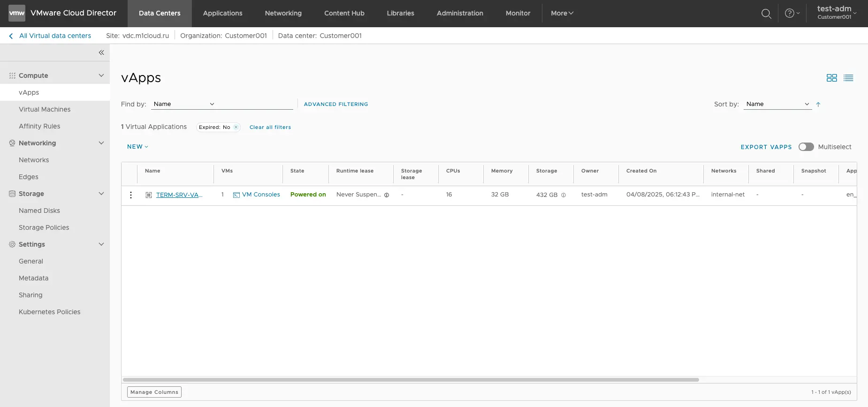This screenshot has height=407, width=868.
Task: Switch to card grid view
Action: tap(832, 78)
